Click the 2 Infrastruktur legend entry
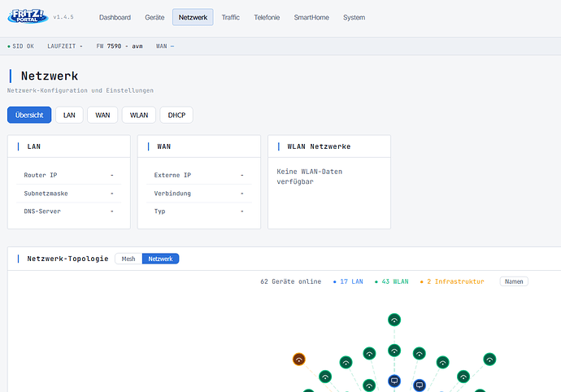561x392 pixels. (x=452, y=281)
